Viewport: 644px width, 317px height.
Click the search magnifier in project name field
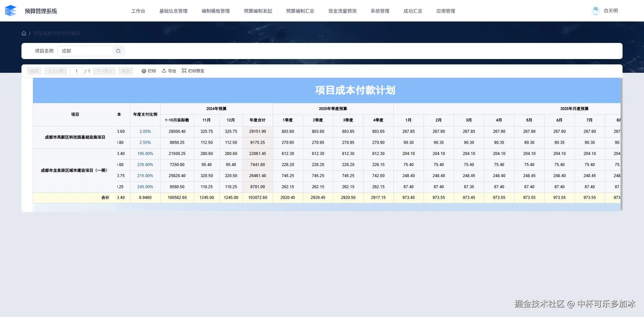pyautogui.click(x=118, y=51)
